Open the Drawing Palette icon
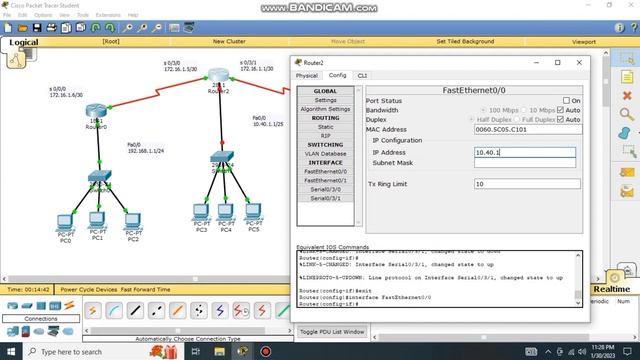The image size is (640, 360). pyautogui.click(x=174, y=28)
